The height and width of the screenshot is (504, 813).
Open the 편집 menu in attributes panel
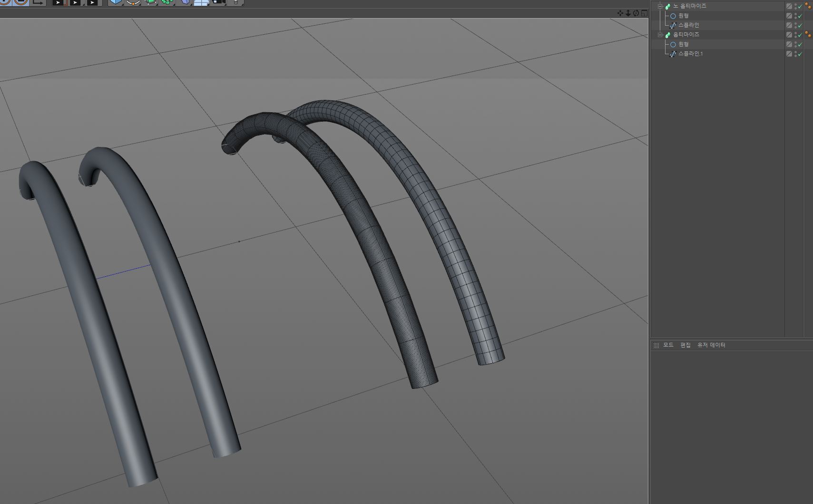coord(685,345)
